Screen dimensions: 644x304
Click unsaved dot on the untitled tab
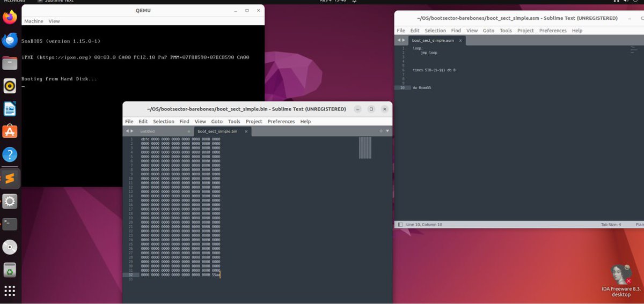[x=189, y=131]
